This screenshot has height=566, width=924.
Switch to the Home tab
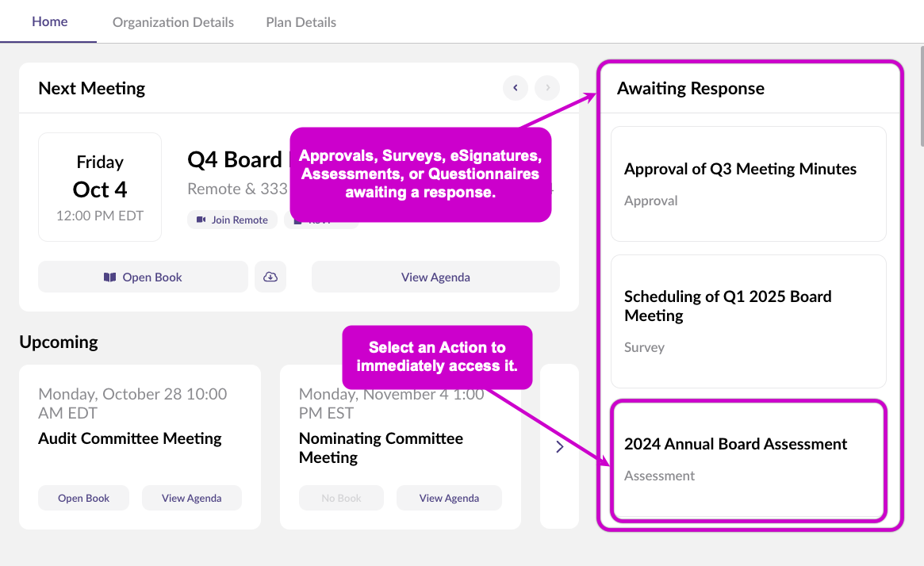[x=49, y=21]
